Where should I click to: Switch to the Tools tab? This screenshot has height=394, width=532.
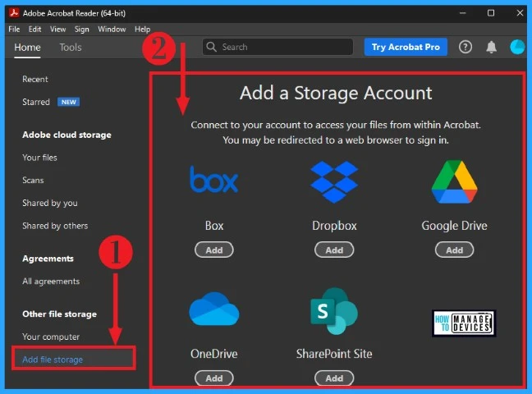71,47
